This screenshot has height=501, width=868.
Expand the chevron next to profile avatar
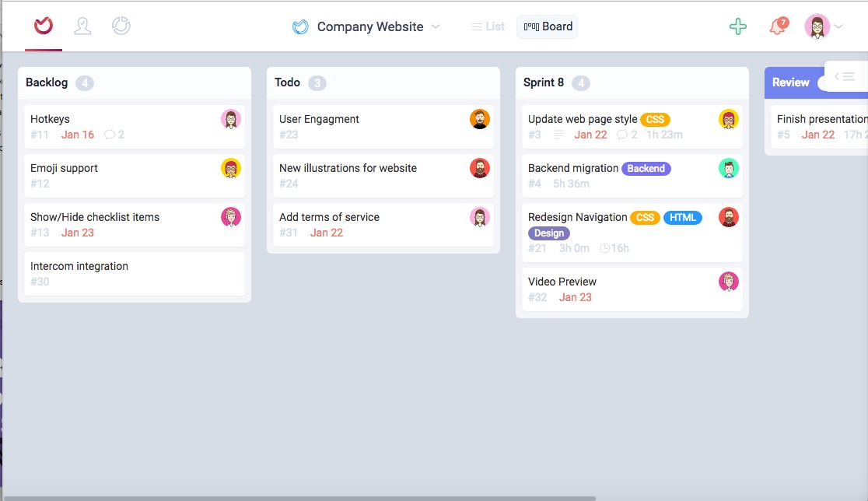tap(838, 26)
